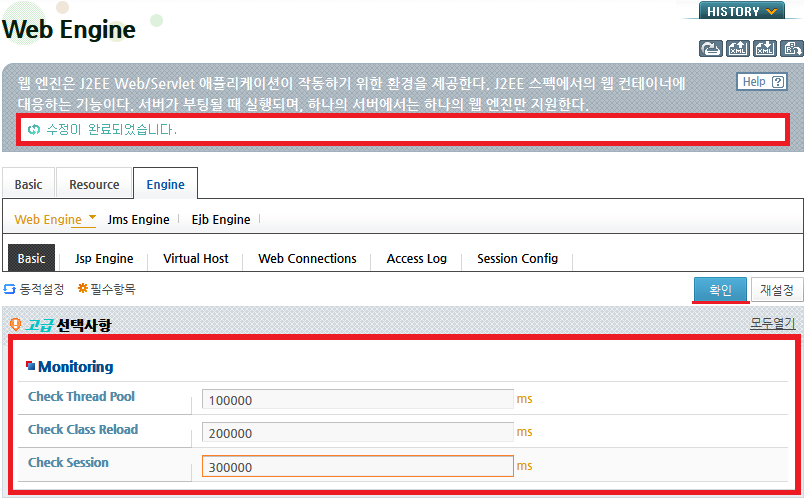Screen dimensions: 806x502
Task: Expand the Web Engine submenu arrow
Action: [x=93, y=217]
